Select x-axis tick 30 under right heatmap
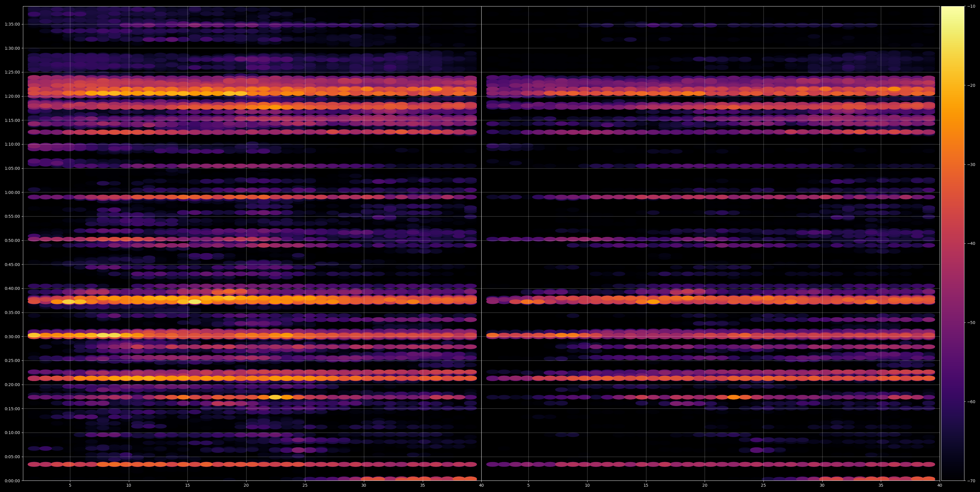 pyautogui.click(x=822, y=486)
